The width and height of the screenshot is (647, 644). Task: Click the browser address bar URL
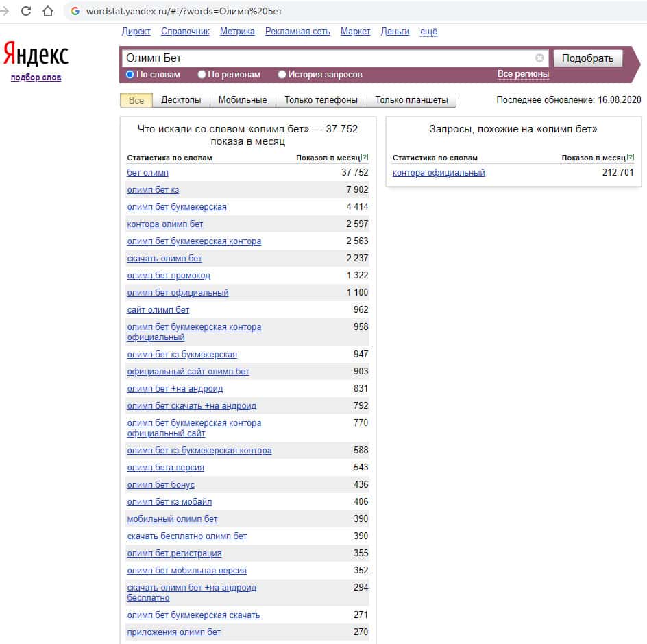point(184,11)
